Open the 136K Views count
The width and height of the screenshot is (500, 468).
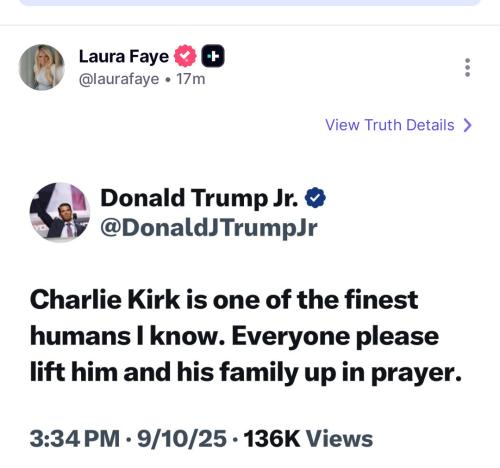click(x=308, y=438)
